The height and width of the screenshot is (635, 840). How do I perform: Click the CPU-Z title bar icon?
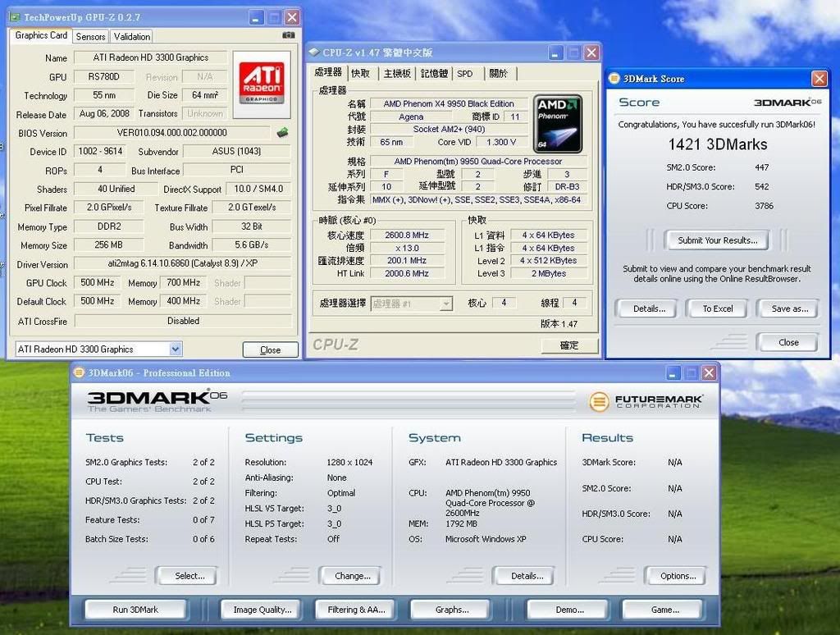pyautogui.click(x=314, y=52)
